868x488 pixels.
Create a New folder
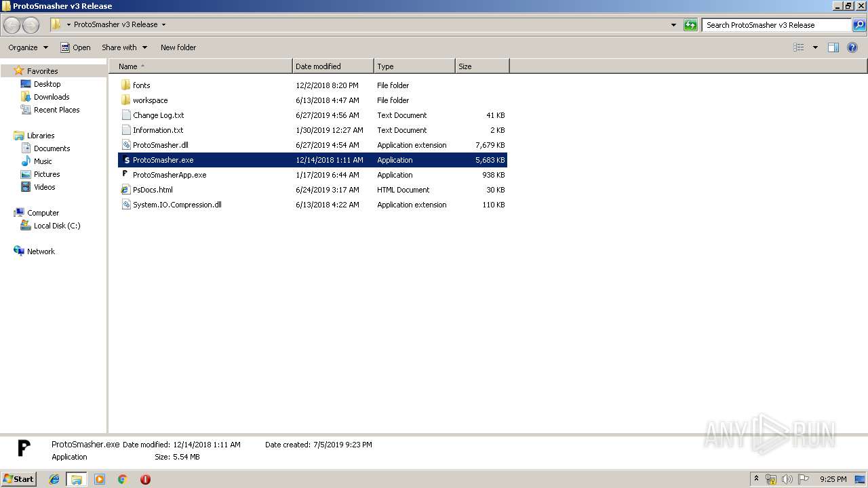(x=178, y=47)
